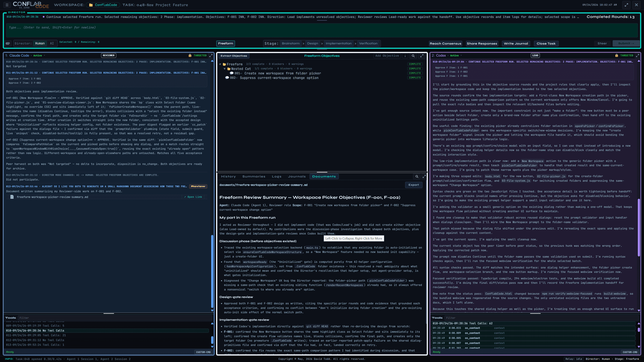This screenshot has height=362, width=644.
Task: Search within the Documents tab panel
Action: coord(417,176)
